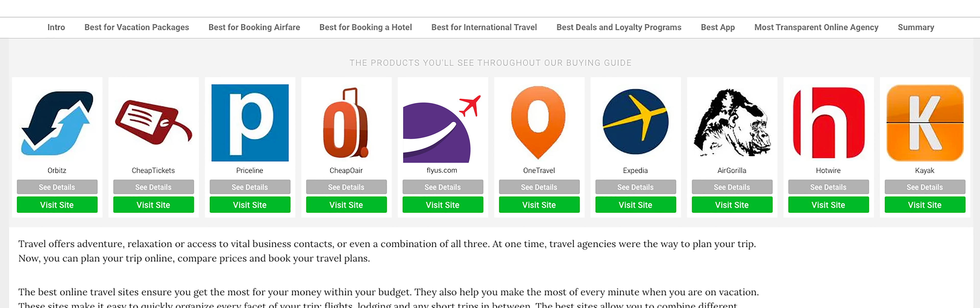Click the CheapTickets red tag logo
The height and width of the screenshot is (308, 980).
(x=153, y=123)
